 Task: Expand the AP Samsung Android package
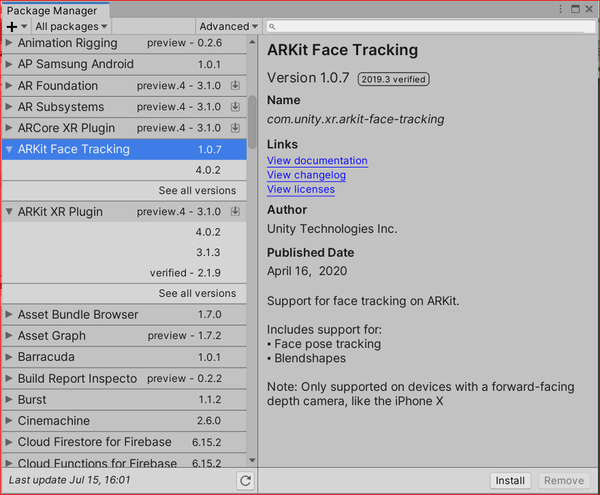[9, 64]
